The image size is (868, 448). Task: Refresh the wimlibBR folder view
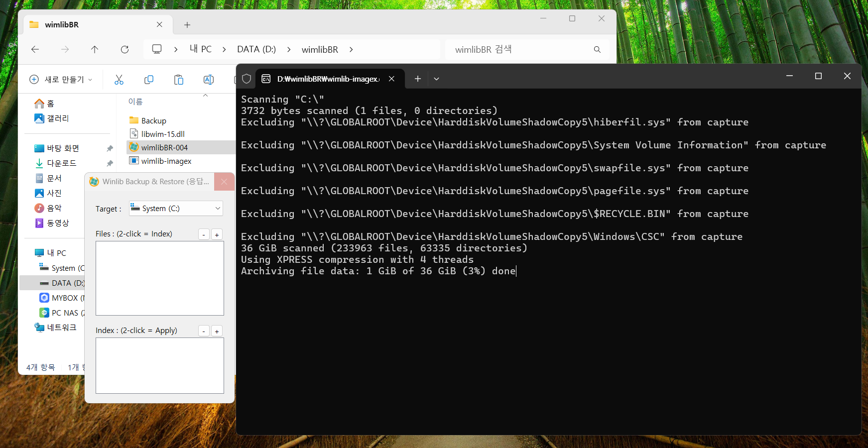click(x=124, y=49)
